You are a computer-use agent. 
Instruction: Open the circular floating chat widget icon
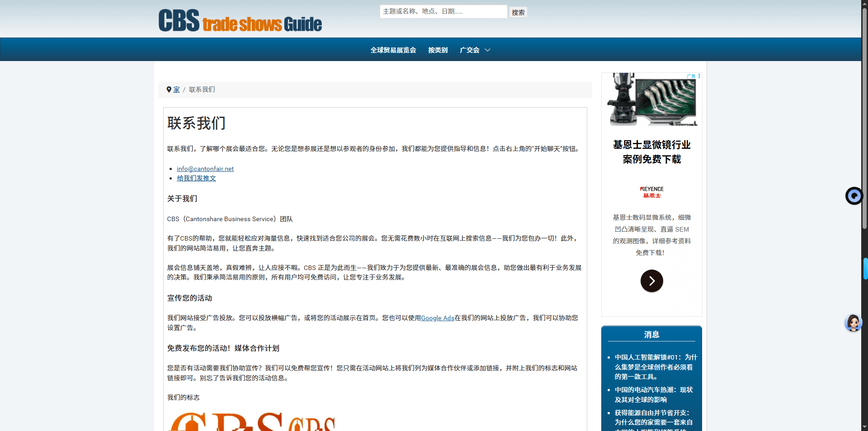click(x=854, y=196)
